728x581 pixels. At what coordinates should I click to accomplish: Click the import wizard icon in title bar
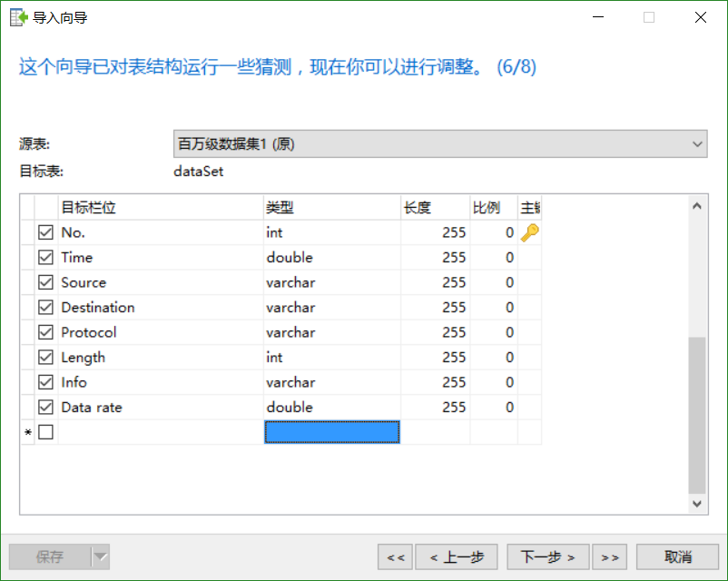pos(15,16)
